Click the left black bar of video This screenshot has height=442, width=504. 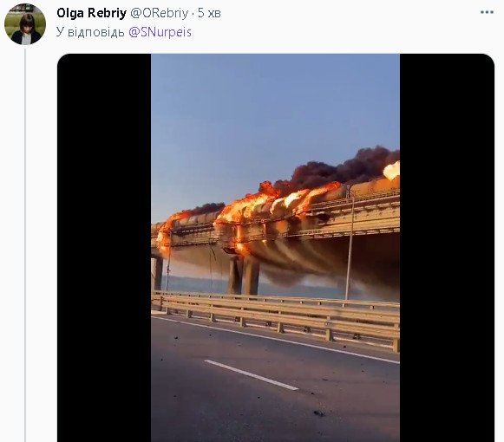(x=104, y=248)
